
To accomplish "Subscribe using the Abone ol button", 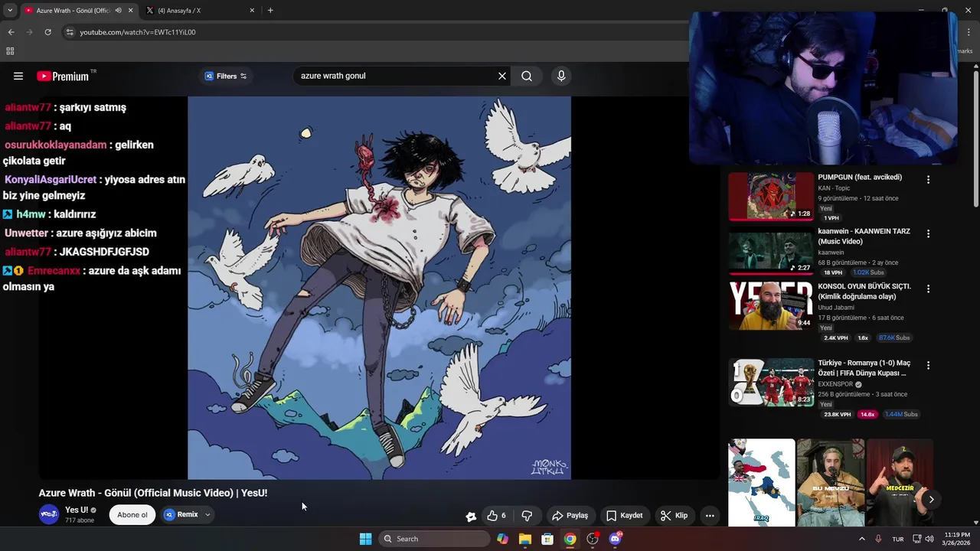I will point(132,515).
